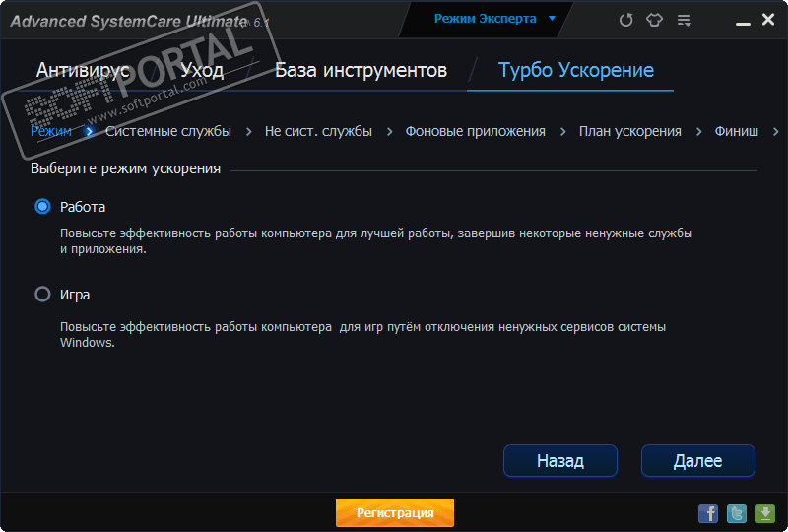Switch to the Уход tab

[x=202, y=70]
